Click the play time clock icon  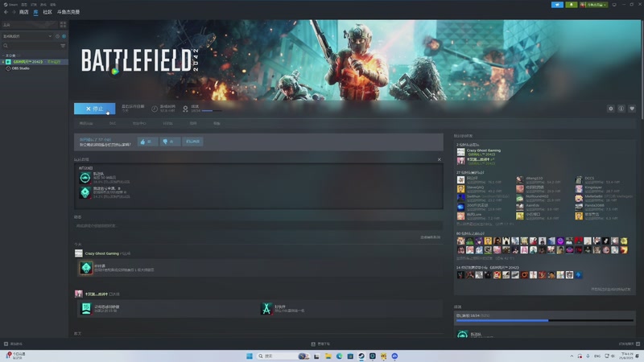tap(155, 109)
